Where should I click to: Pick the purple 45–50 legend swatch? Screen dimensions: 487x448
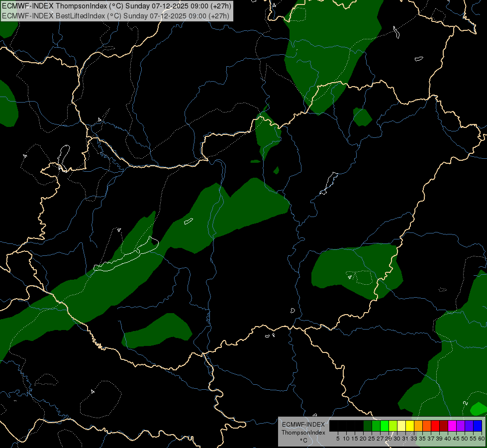[x=461, y=426]
